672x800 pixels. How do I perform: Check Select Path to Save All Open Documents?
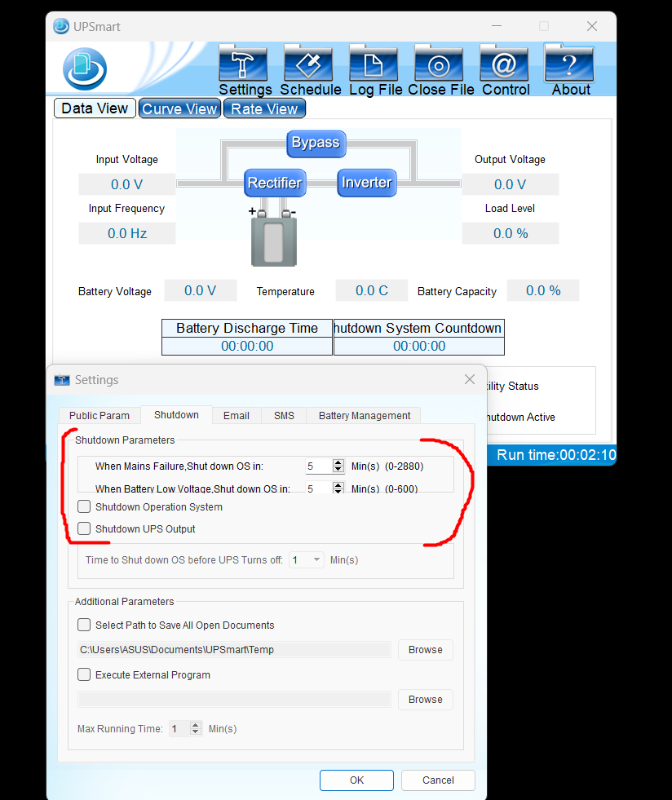(x=84, y=625)
